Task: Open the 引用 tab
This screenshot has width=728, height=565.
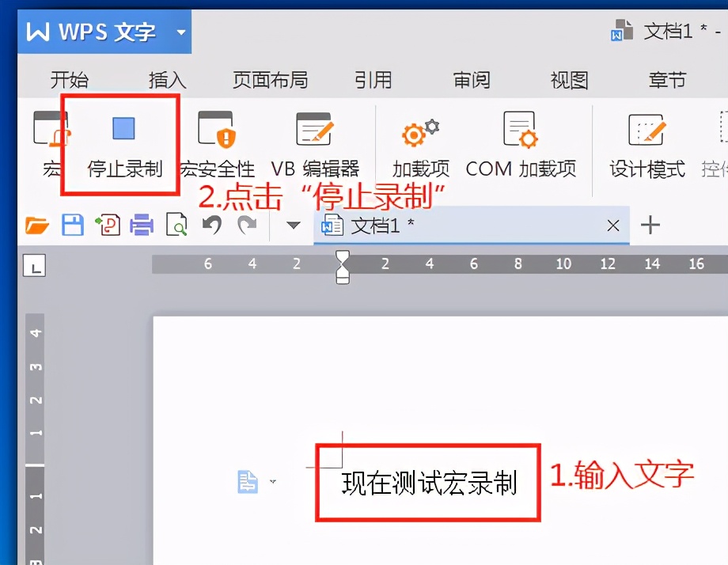Action: (x=373, y=80)
